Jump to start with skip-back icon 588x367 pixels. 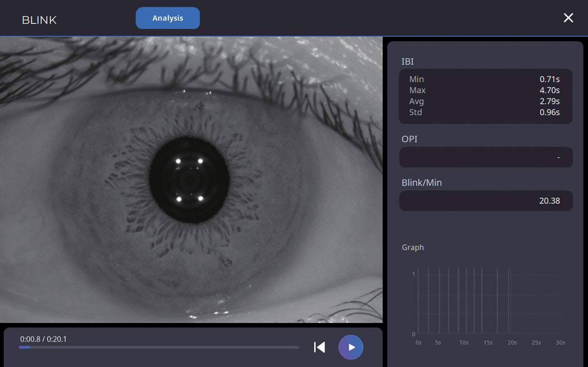coord(319,347)
